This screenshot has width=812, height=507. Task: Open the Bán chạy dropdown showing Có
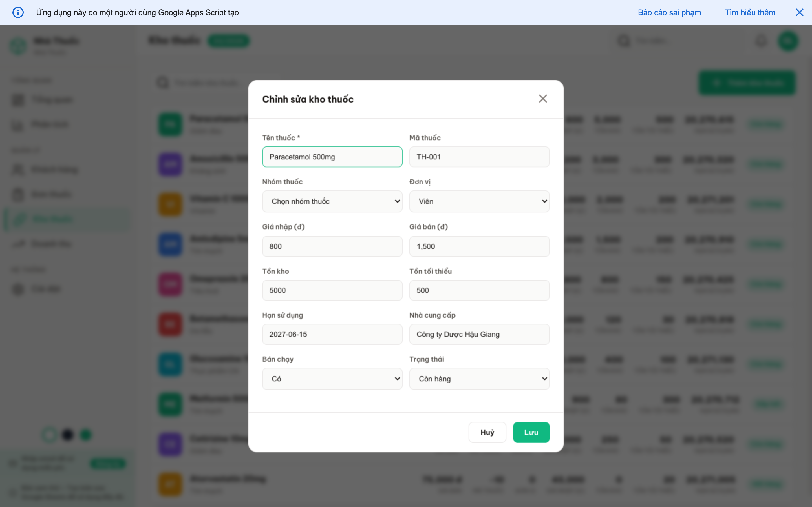pyautogui.click(x=332, y=379)
